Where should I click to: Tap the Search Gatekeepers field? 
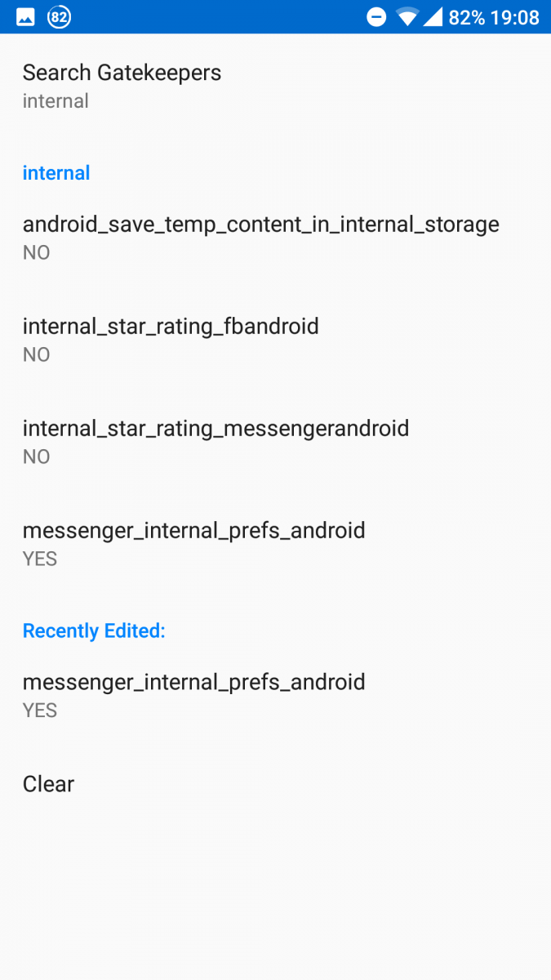tap(122, 73)
